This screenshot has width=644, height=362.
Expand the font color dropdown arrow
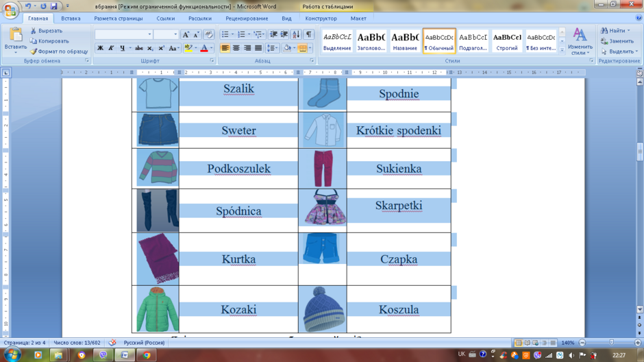tap(212, 48)
